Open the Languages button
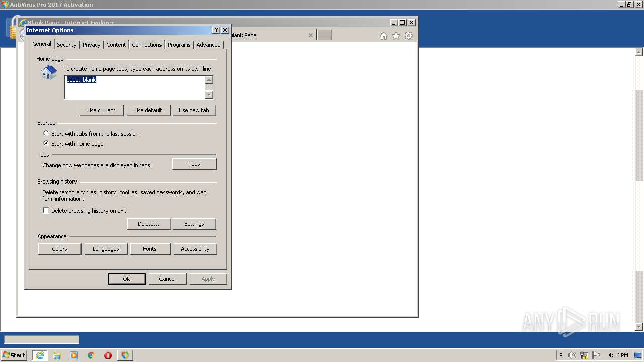The width and height of the screenshot is (644, 362). pos(106,249)
